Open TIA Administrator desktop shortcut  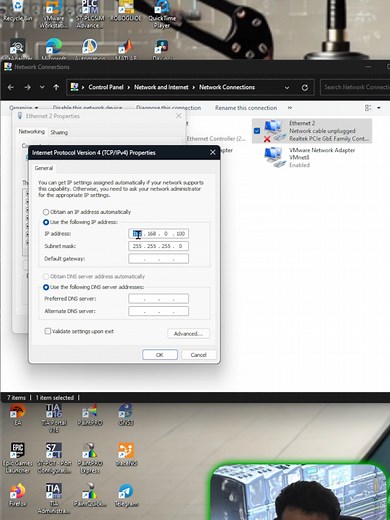click(53, 498)
